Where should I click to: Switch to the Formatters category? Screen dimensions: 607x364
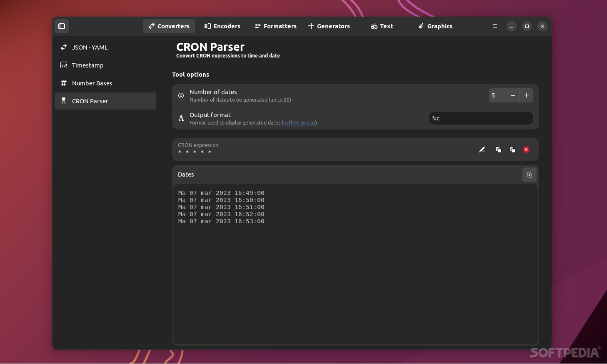(275, 26)
